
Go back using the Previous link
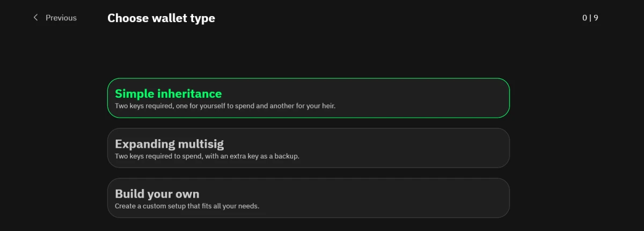pyautogui.click(x=61, y=18)
